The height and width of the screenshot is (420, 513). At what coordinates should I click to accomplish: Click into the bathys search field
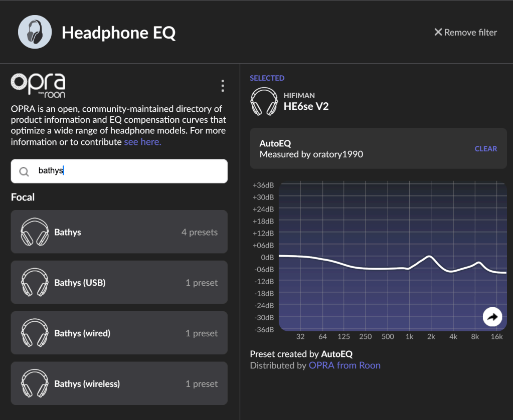(x=130, y=171)
